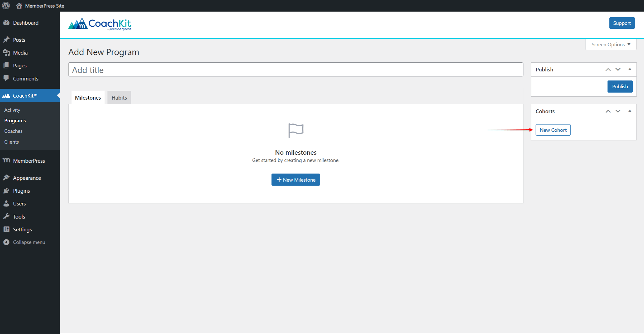This screenshot has height=334, width=644.
Task: Click the flag icon in milestones area
Action: click(x=296, y=130)
